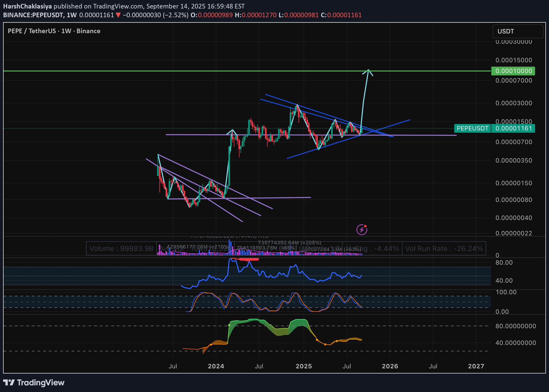549x392 pixels.
Task: Click the TradingView logo at bottom left
Action: click(34, 382)
